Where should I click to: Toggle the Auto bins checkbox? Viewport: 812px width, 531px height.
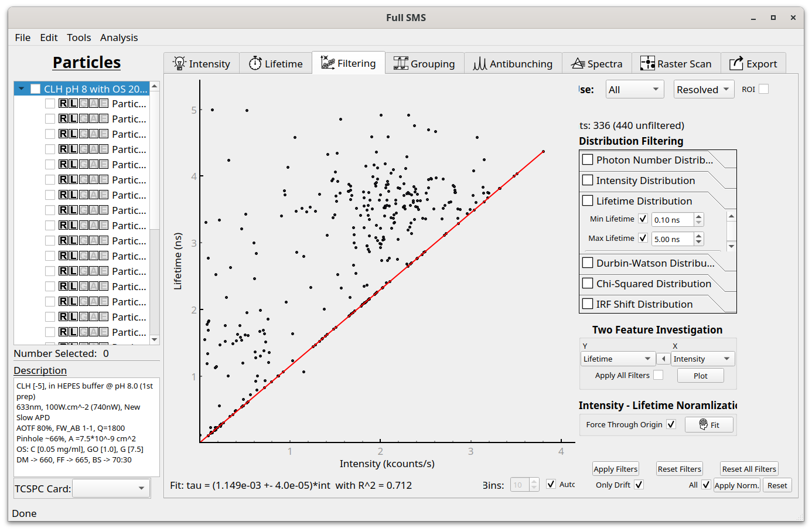[551, 484]
